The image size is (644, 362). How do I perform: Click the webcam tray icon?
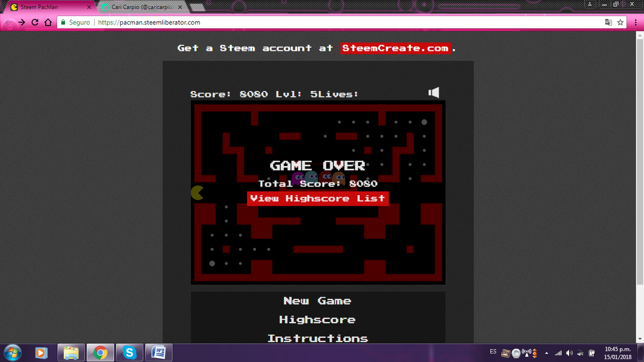pyautogui.click(x=516, y=353)
